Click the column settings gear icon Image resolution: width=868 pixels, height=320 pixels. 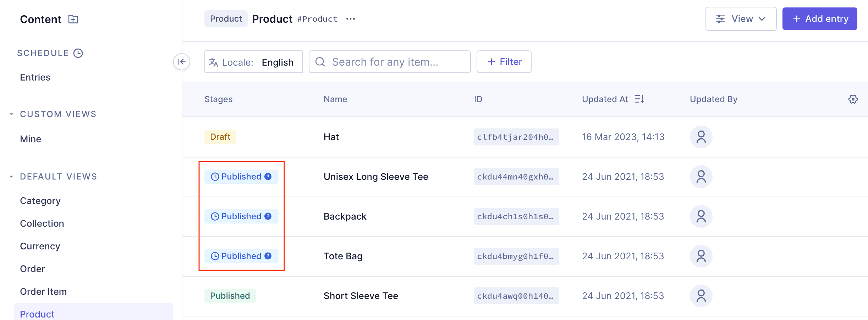pos(853,99)
